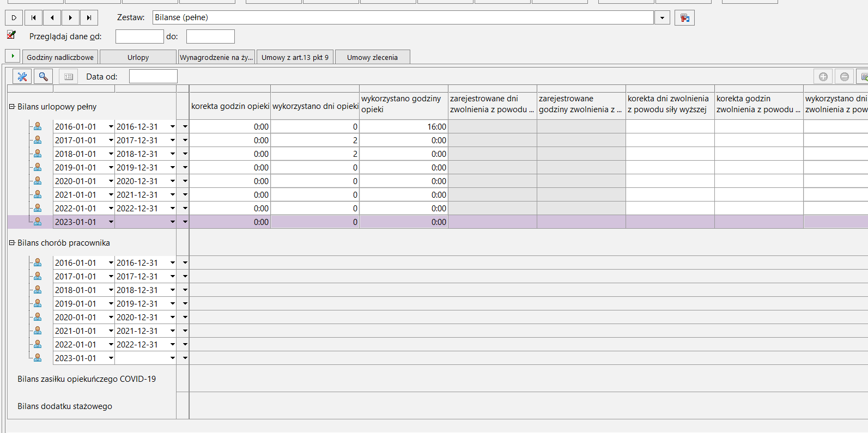
Task: Open the Zestaw Bilanse (pełne) dropdown
Action: [662, 18]
